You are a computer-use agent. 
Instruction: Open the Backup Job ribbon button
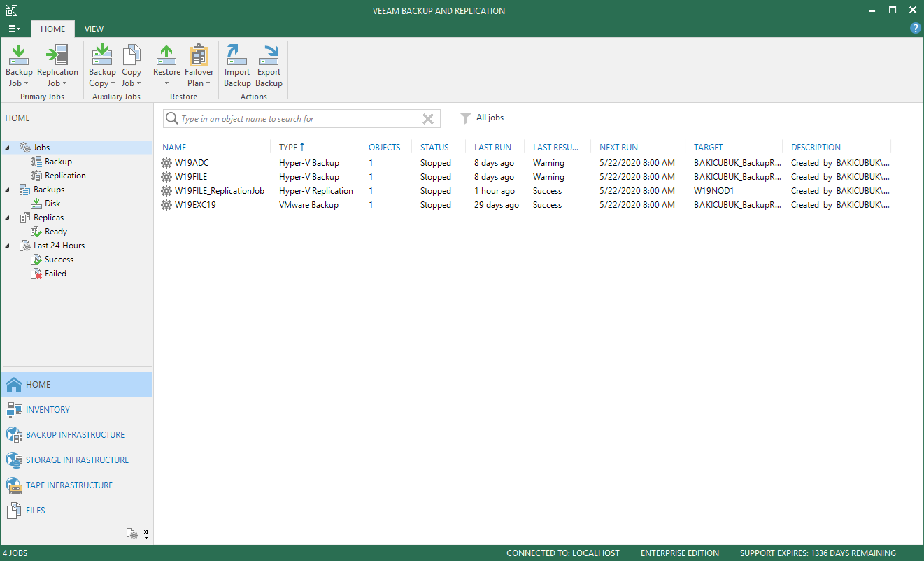tap(19, 66)
